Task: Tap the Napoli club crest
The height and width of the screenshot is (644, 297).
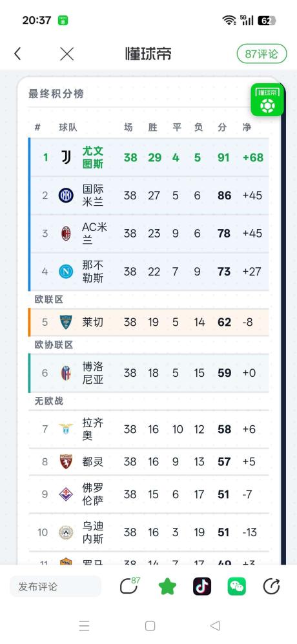Action: point(66,271)
